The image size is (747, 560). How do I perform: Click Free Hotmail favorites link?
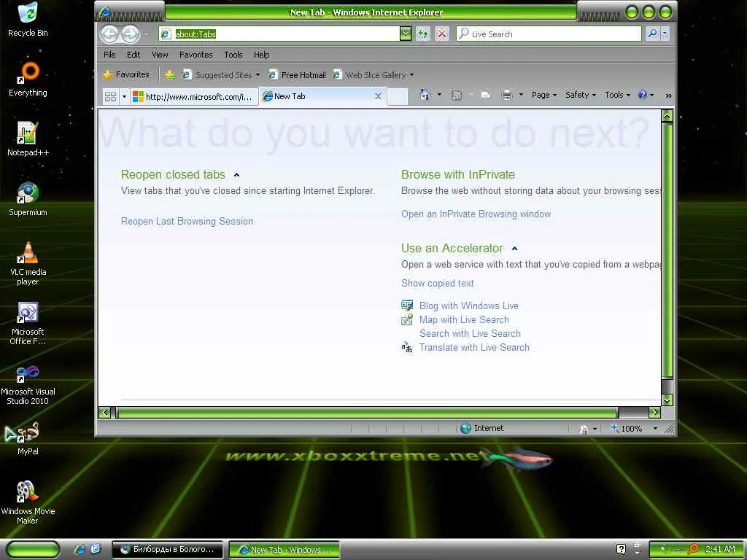click(x=297, y=75)
